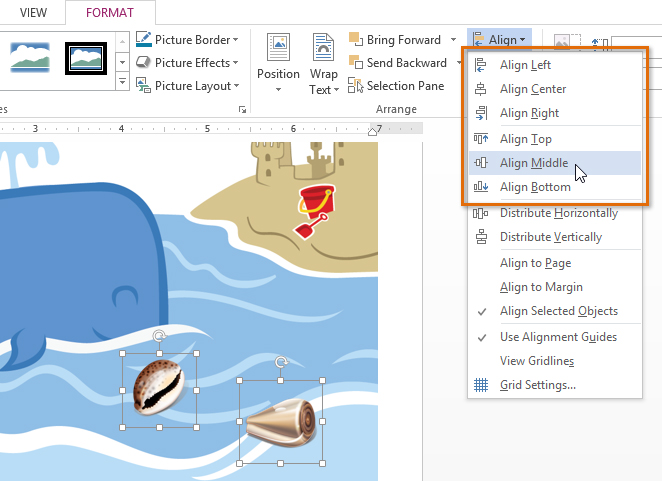Click the Send Backward button label
Screen dimensions: 662x481
(407, 63)
